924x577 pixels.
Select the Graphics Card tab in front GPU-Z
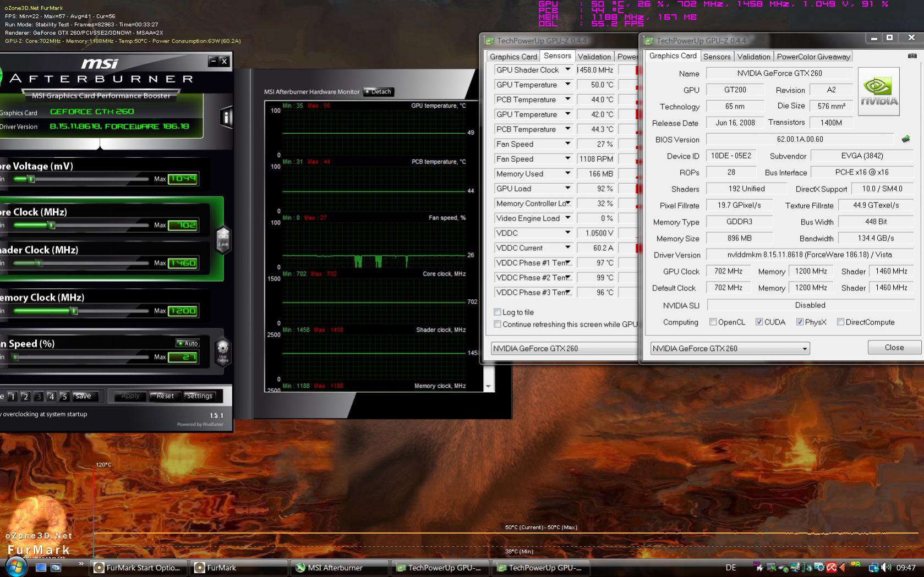click(x=673, y=56)
